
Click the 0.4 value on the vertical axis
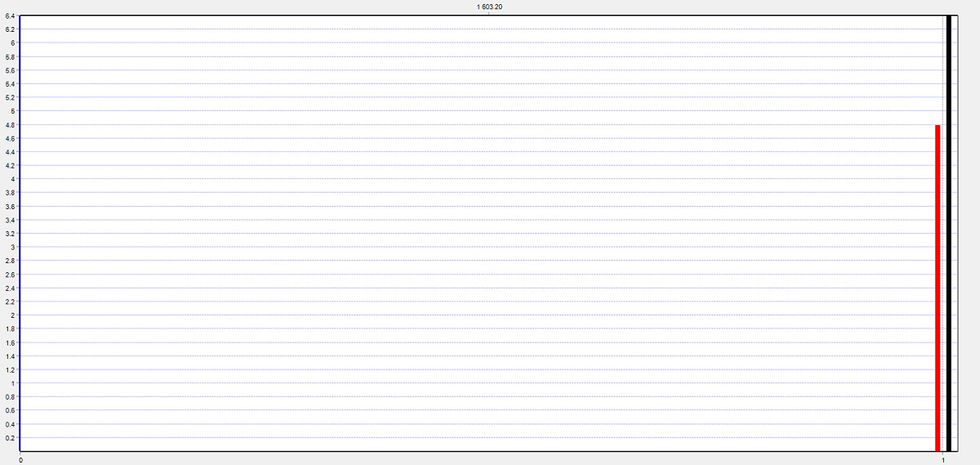tap(10, 423)
